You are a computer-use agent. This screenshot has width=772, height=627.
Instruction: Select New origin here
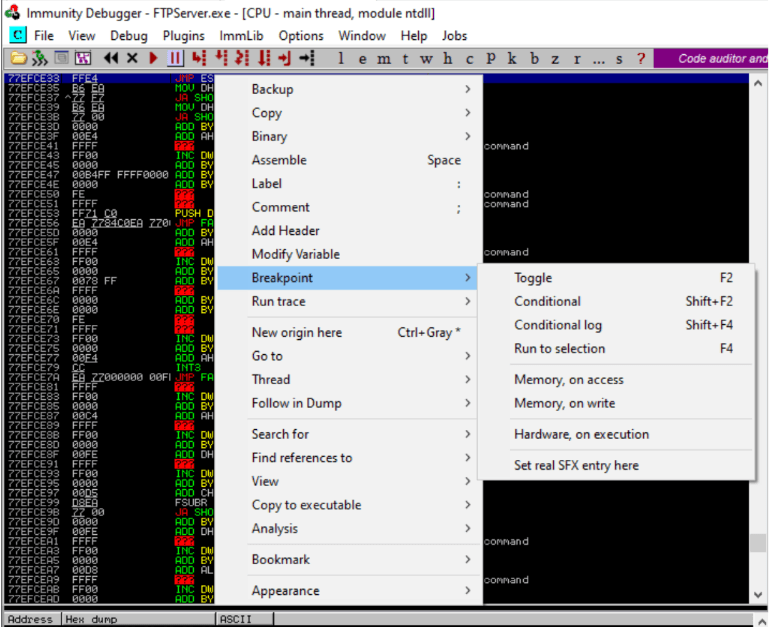point(349,332)
